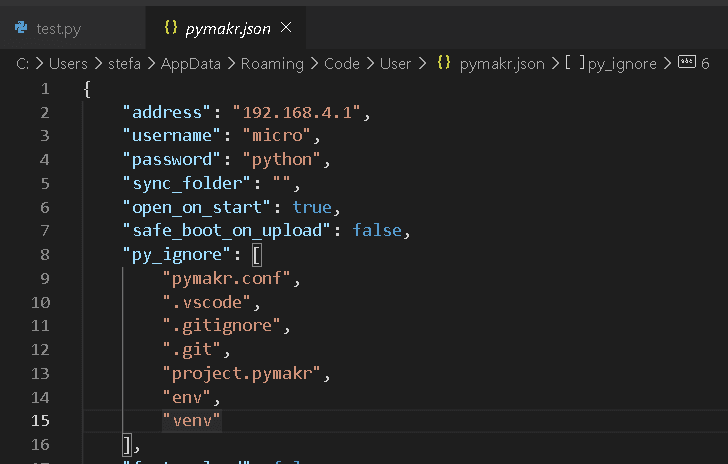Open the AppData breadcrumb segment
The height and width of the screenshot is (464, 728).
coord(191,63)
